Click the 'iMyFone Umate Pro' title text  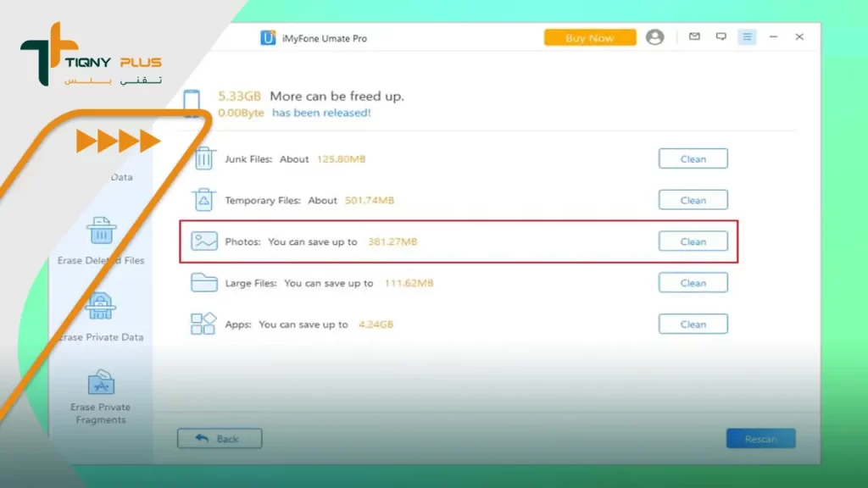[x=325, y=38]
